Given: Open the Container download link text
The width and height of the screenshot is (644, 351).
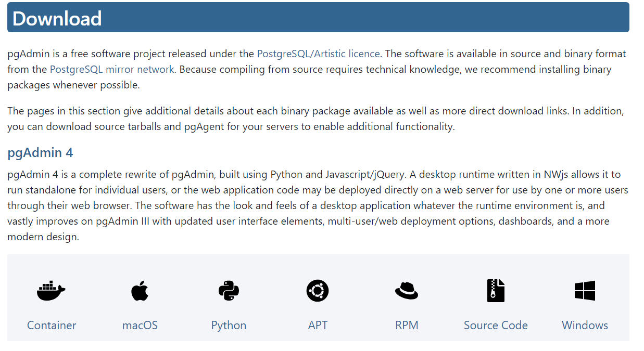Looking at the screenshot, I should point(52,326).
